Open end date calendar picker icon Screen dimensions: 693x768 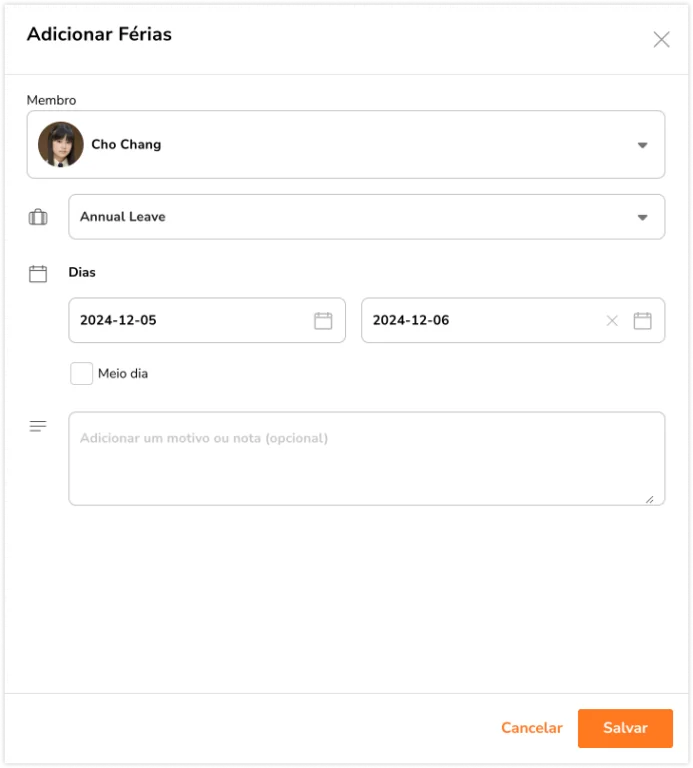[x=643, y=321]
